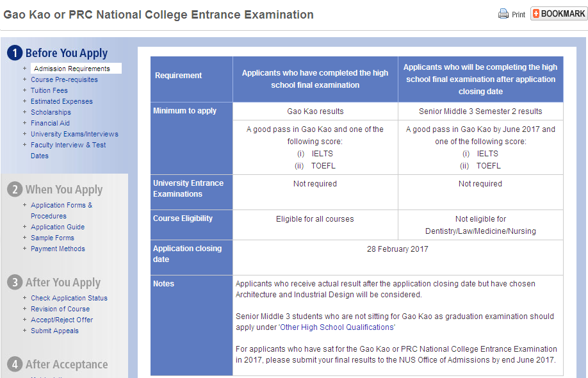Open Course Pre-requisites link
The width and height of the screenshot is (588, 378).
click(x=64, y=79)
